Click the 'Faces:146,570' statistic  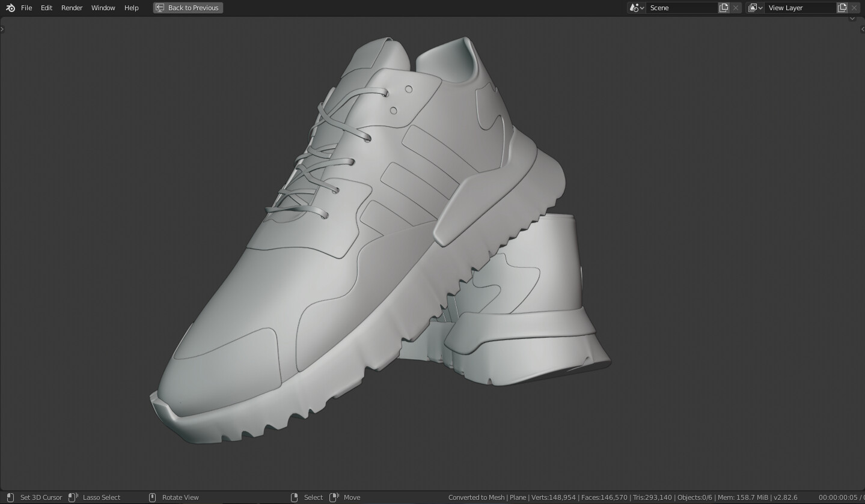click(604, 497)
